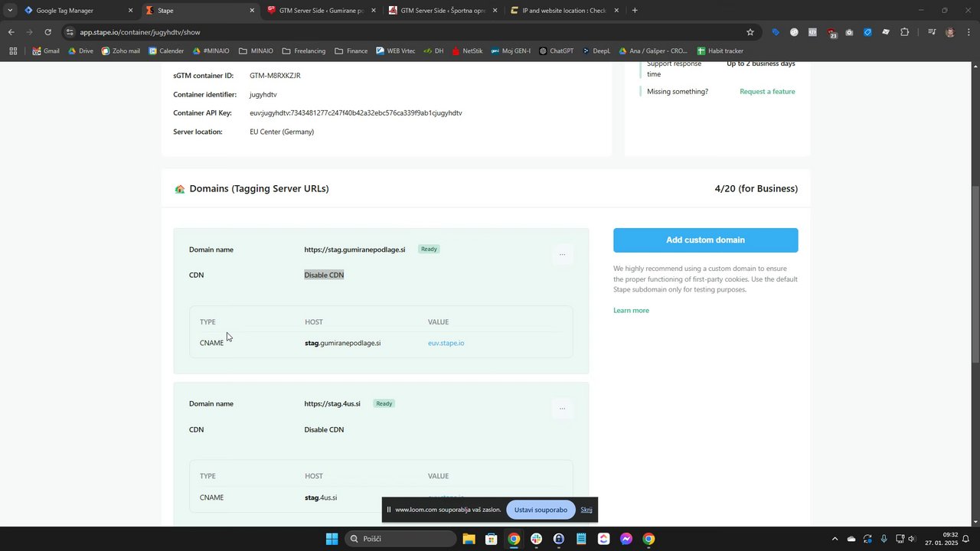Open the #MINAIO bookmark
The image size is (980, 551).
(x=211, y=51)
